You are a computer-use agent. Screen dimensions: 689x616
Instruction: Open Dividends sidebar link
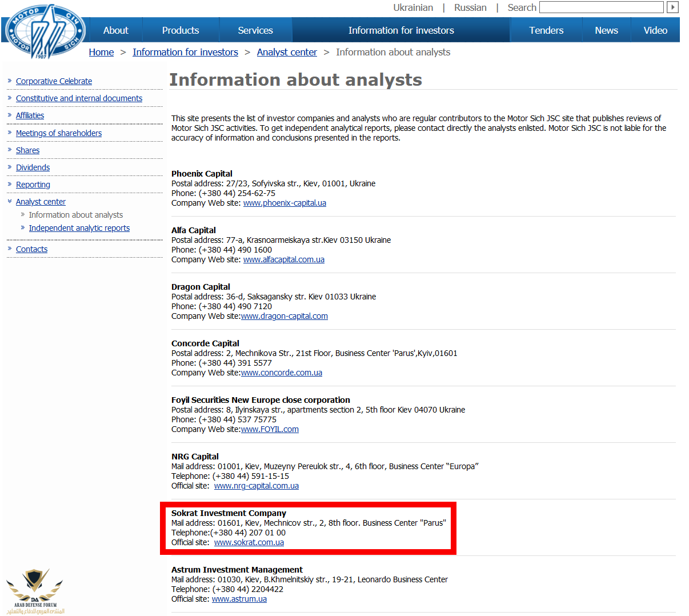(33, 167)
